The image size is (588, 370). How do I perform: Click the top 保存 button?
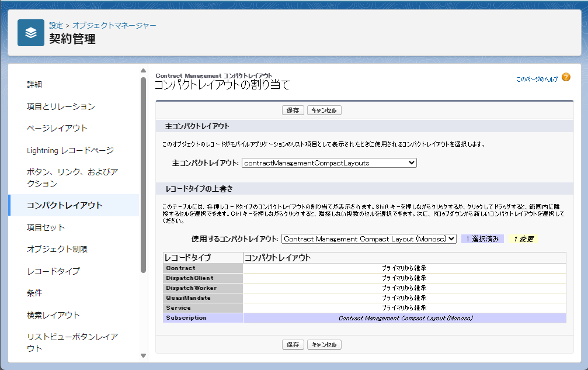(x=293, y=110)
